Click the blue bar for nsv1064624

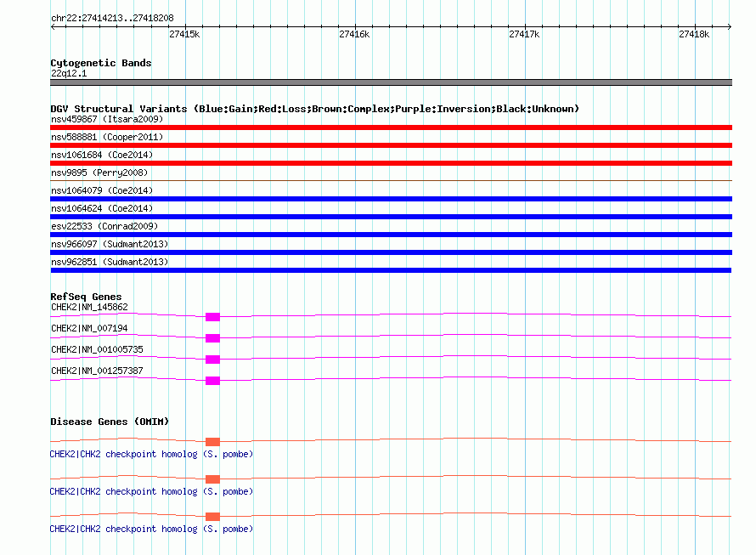point(391,217)
